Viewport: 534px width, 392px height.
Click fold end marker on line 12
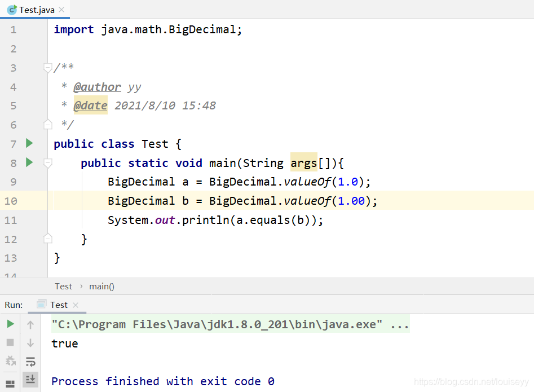(x=48, y=238)
